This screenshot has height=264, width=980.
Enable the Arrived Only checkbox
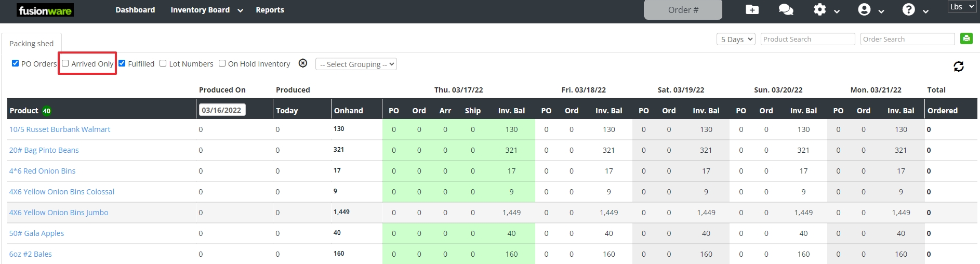pos(65,63)
